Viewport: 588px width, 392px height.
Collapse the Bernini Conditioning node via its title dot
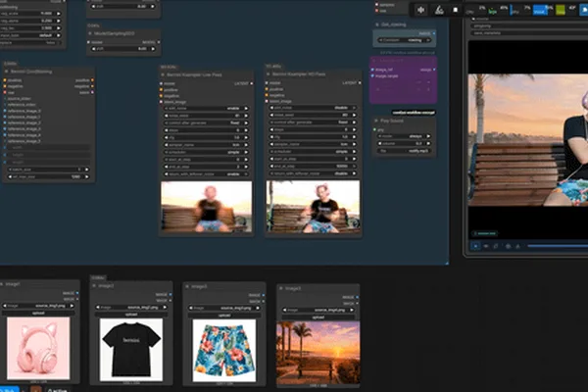tap(7, 72)
